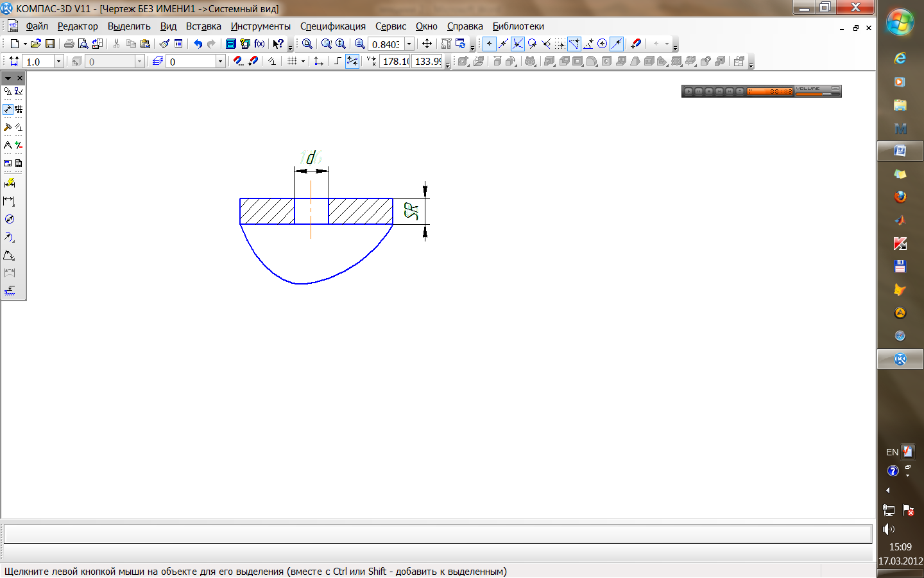Toggle the Nearest point snap
Screen dimensions: 924x578
(489, 44)
